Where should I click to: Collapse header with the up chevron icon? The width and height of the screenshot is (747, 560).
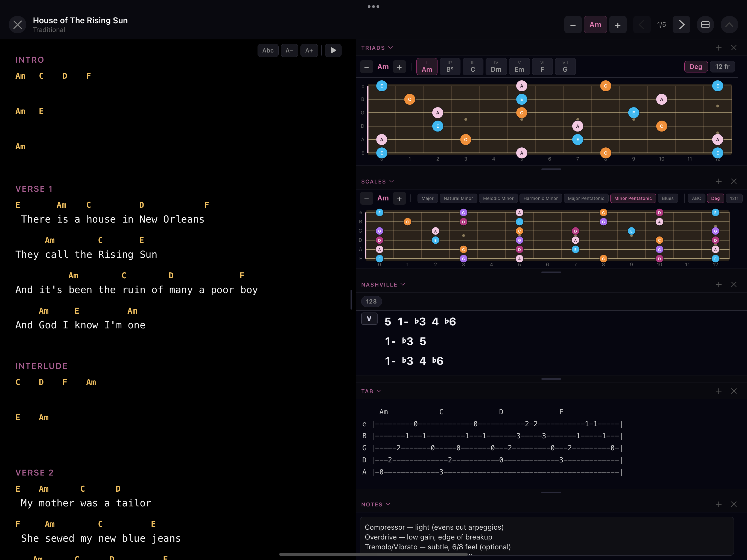[x=730, y=25]
